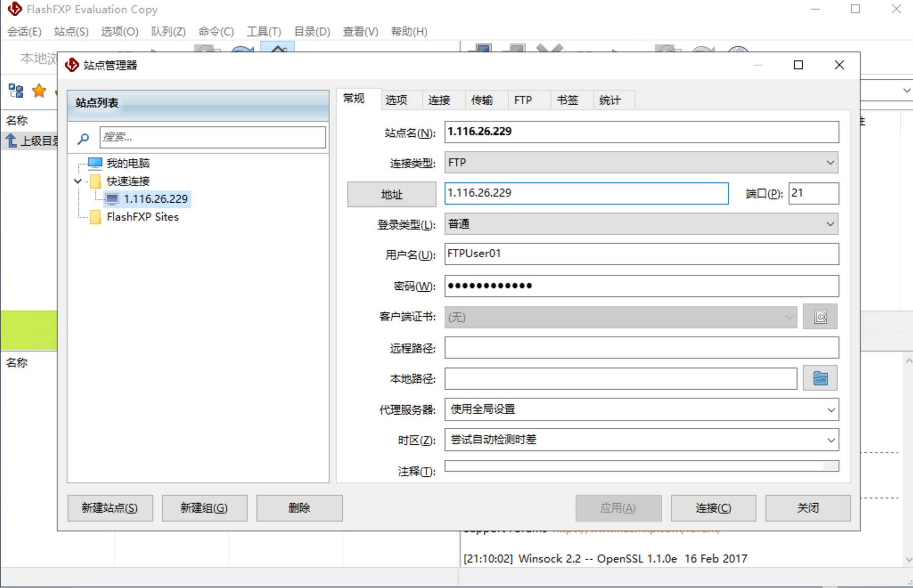Click the up-level directory arrow icon

(11, 141)
